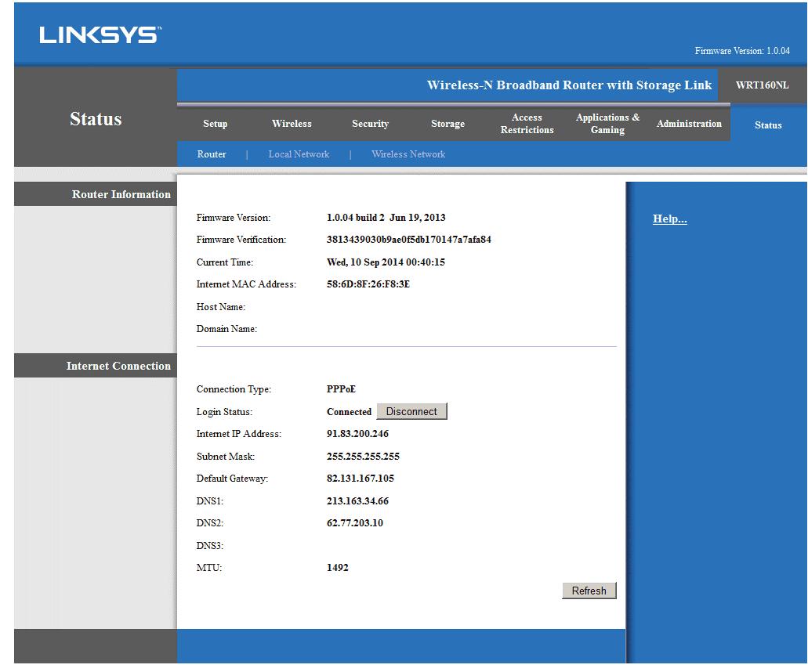Screen dimensions: 808x672
Task: Click the Linksys logo
Action: 100,35
